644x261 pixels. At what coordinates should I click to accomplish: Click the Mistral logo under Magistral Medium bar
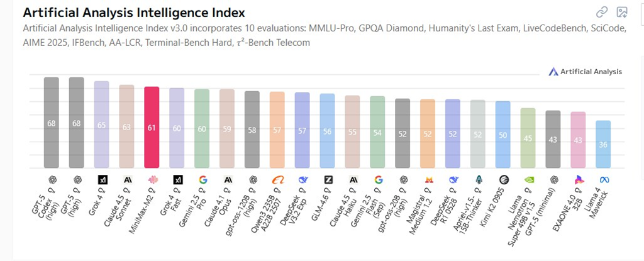click(x=428, y=180)
